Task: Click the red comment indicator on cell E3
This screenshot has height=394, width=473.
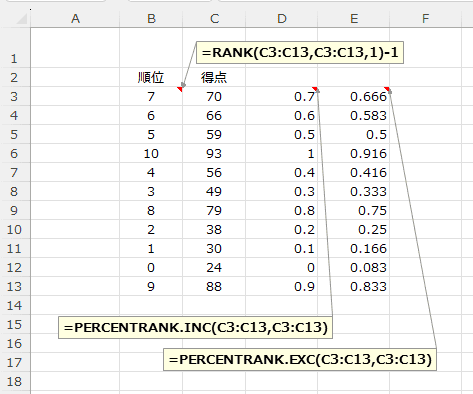Action: click(387, 88)
